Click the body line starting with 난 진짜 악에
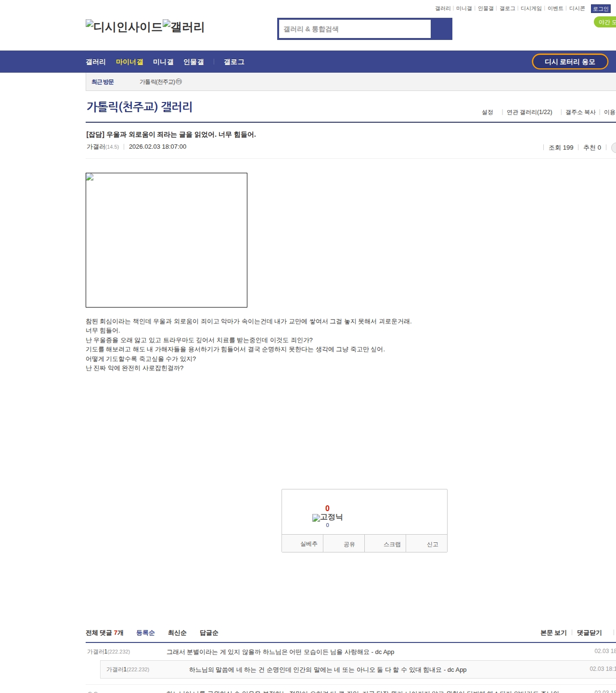 coord(135,368)
